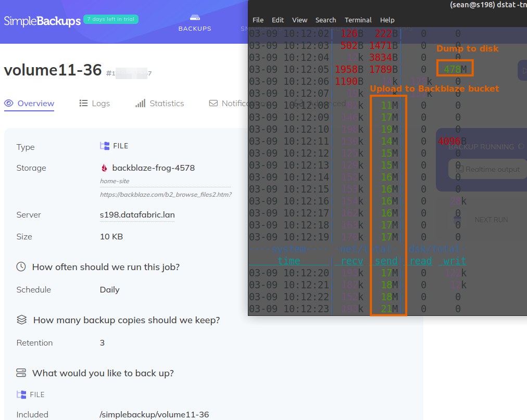This screenshot has height=420, width=527.
Task: Click the Notifications envelope icon
Action: point(214,103)
